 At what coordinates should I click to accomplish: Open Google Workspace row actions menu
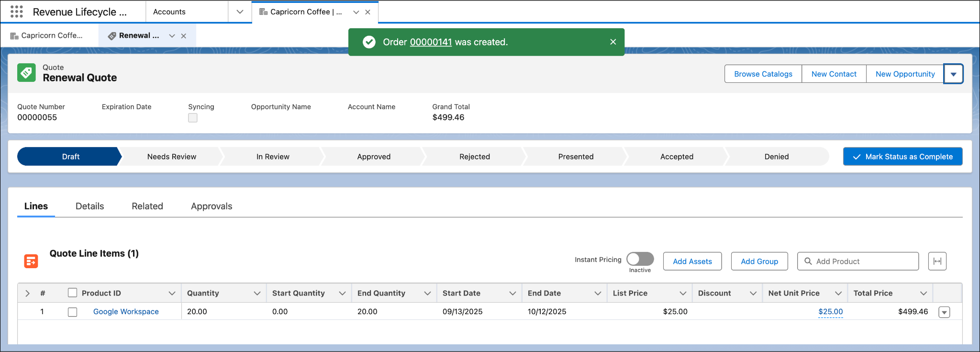[x=944, y=312]
